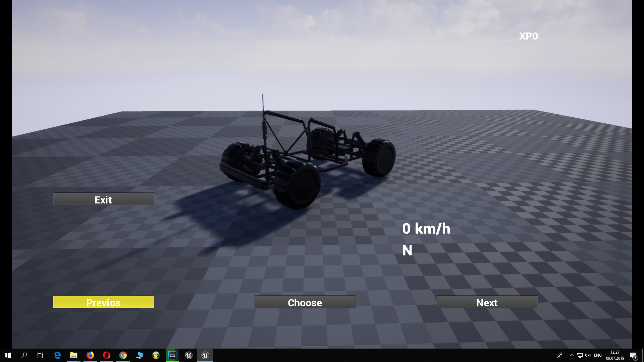
Task: Click the Previos navigation button
Action: (x=104, y=302)
